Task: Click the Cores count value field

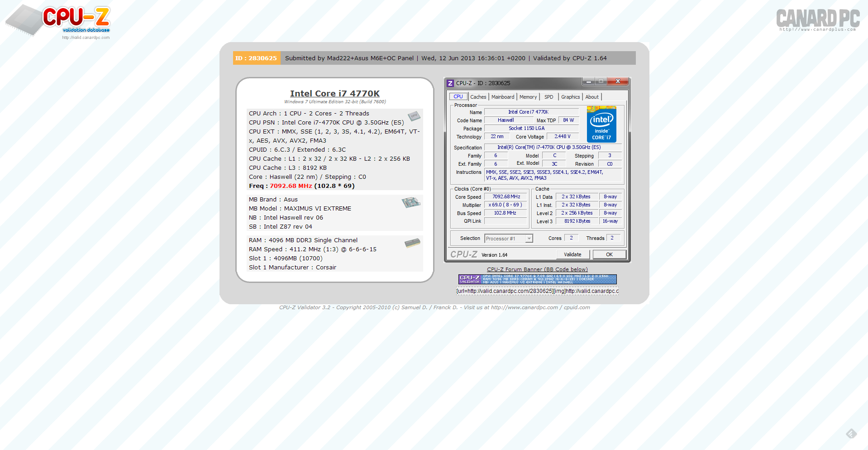Action: (x=571, y=238)
